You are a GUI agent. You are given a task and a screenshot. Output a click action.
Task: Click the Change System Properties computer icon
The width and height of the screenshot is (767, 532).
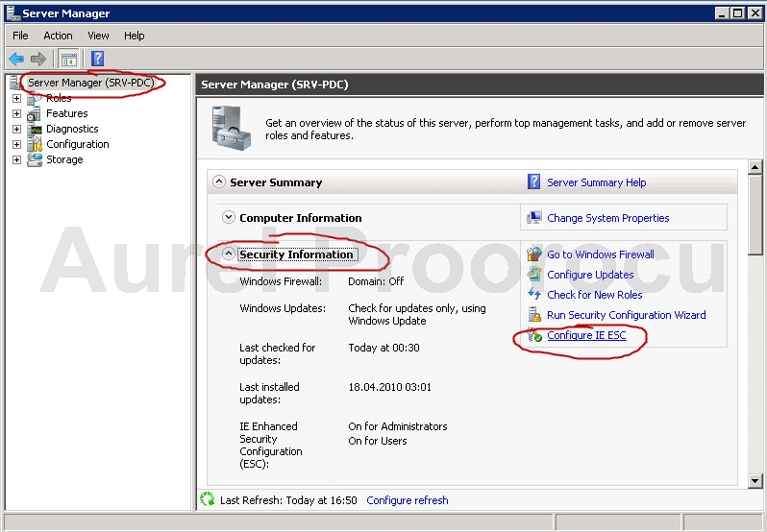534,218
